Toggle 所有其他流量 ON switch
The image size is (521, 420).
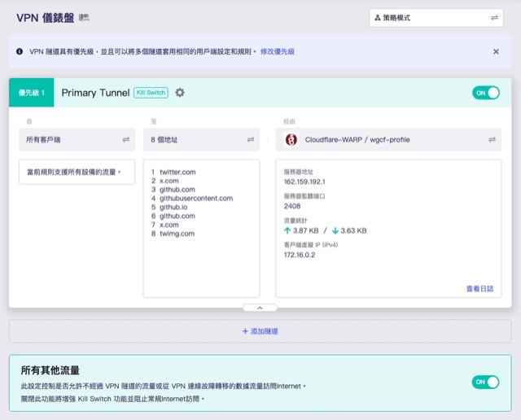click(485, 382)
